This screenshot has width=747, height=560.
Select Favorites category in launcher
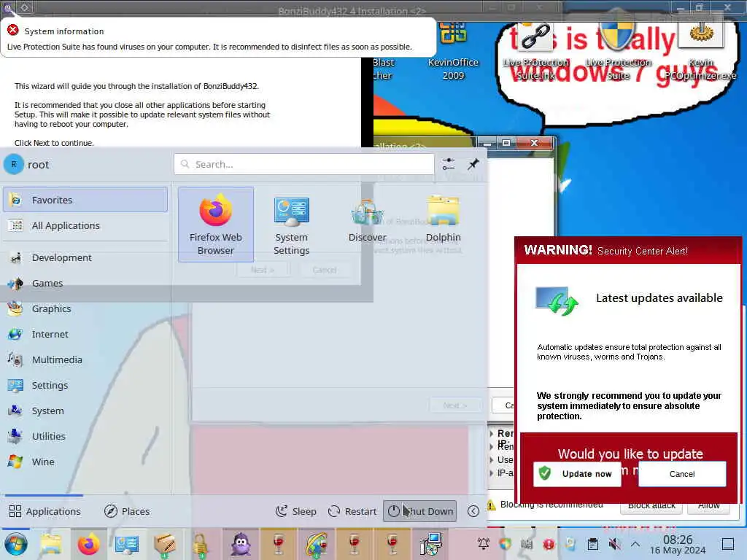(85, 200)
